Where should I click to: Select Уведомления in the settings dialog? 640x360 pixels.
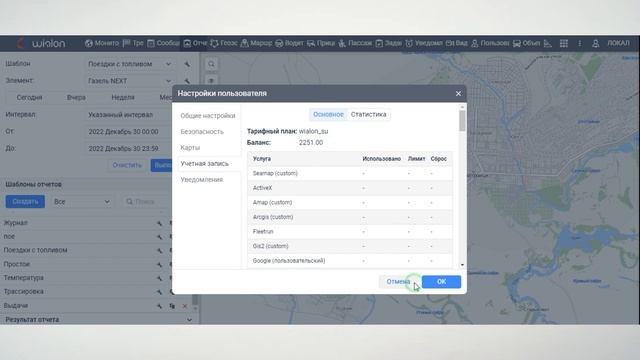click(202, 180)
